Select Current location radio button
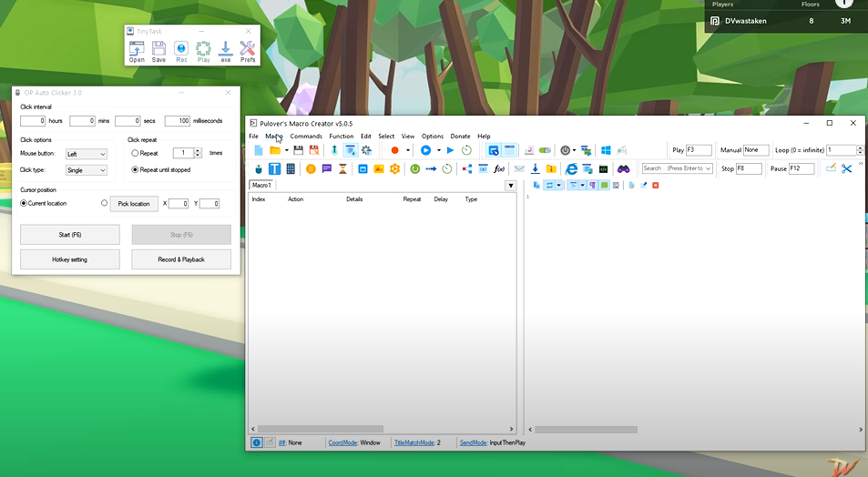Screen dimensions: 868x477 click(x=24, y=204)
